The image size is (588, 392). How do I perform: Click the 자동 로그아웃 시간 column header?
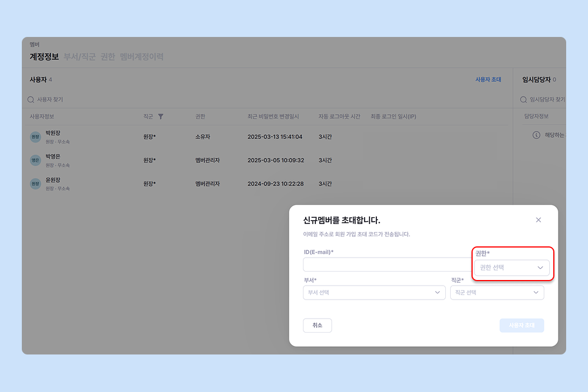pos(339,116)
